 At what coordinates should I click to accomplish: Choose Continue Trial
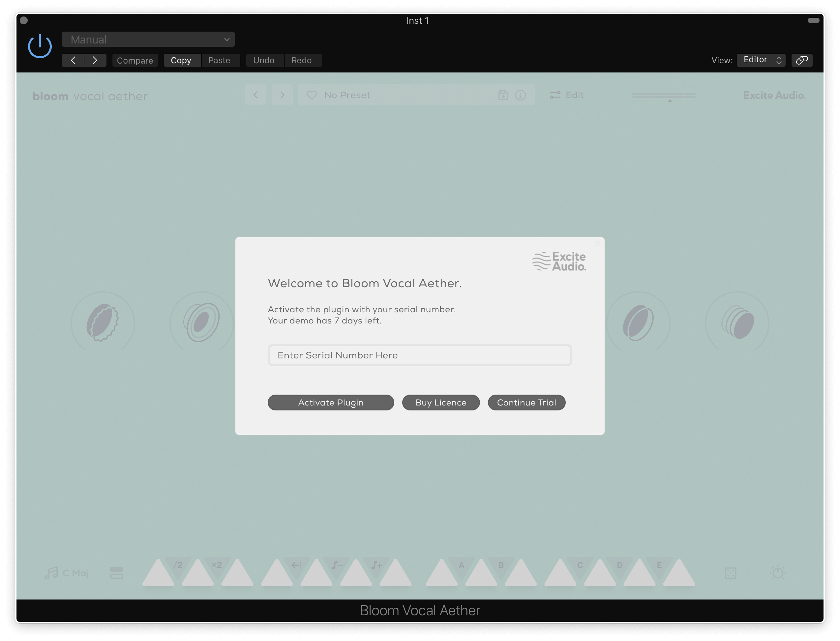click(526, 403)
